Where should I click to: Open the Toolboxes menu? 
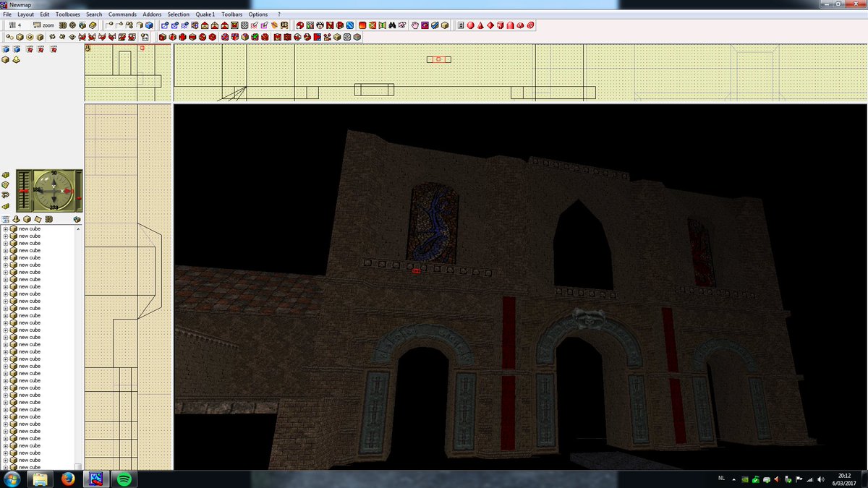(68, 14)
